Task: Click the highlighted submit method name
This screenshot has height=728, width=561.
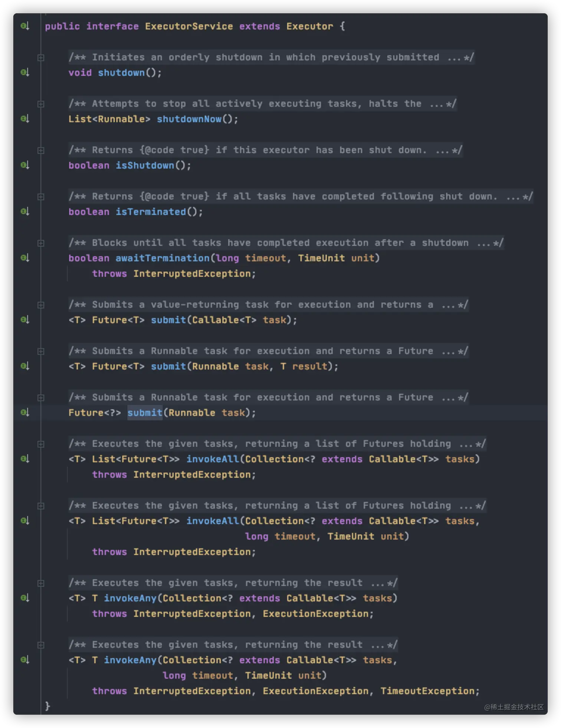Action: pyautogui.click(x=145, y=413)
